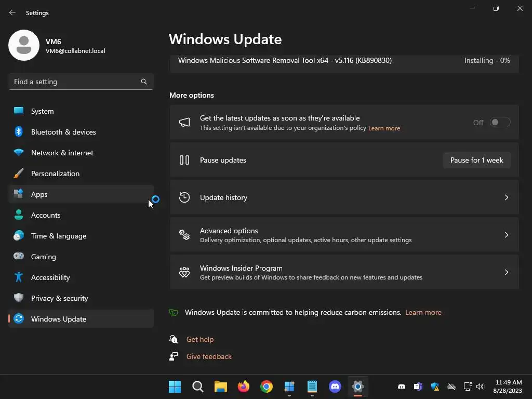Expand Update history chevron
Screen dimensions: 532x399
click(x=506, y=197)
